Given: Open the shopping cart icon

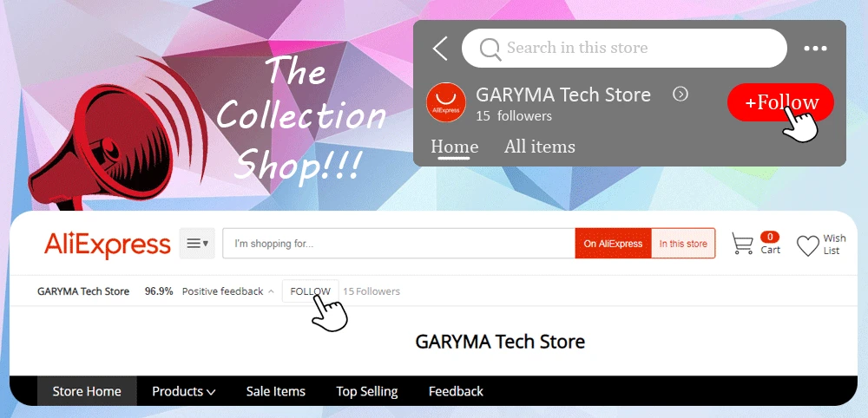Looking at the screenshot, I should tap(742, 244).
